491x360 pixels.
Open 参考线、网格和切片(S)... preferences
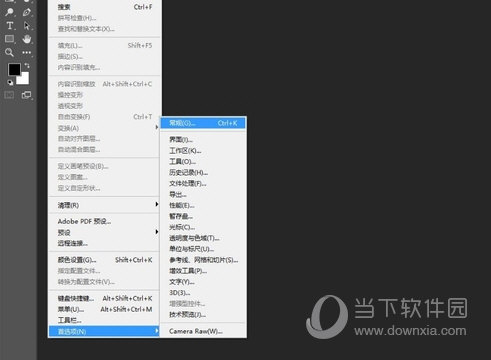203,260
